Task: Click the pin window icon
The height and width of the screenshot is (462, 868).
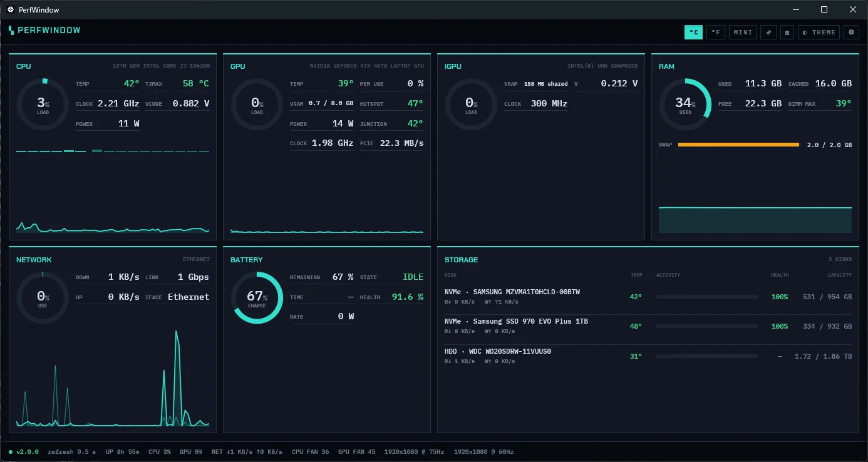Action: tap(768, 33)
